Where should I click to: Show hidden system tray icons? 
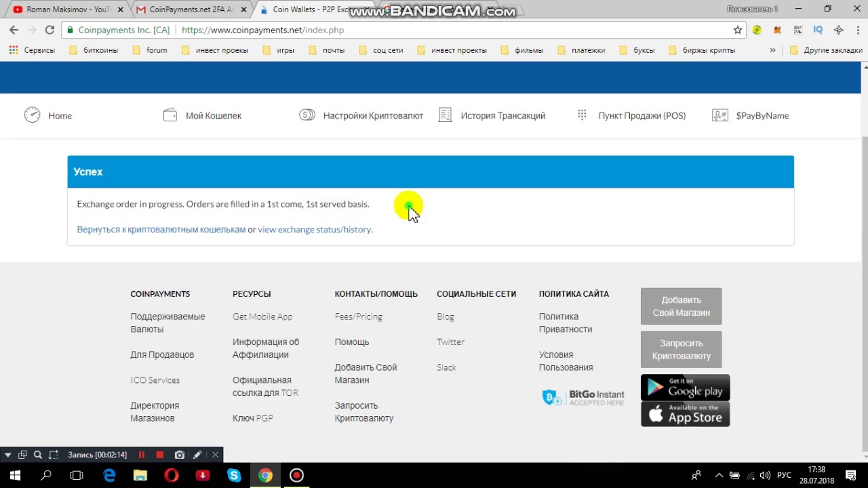(719, 476)
